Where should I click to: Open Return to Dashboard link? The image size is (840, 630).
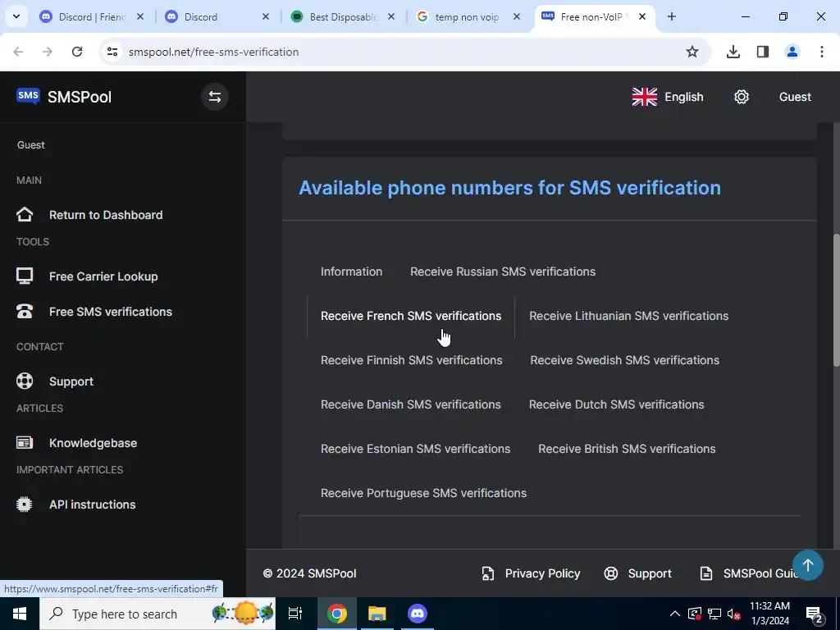[x=106, y=215]
